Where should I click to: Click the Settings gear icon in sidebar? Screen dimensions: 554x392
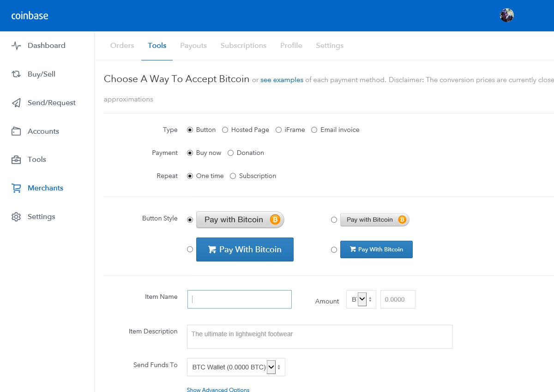(16, 217)
